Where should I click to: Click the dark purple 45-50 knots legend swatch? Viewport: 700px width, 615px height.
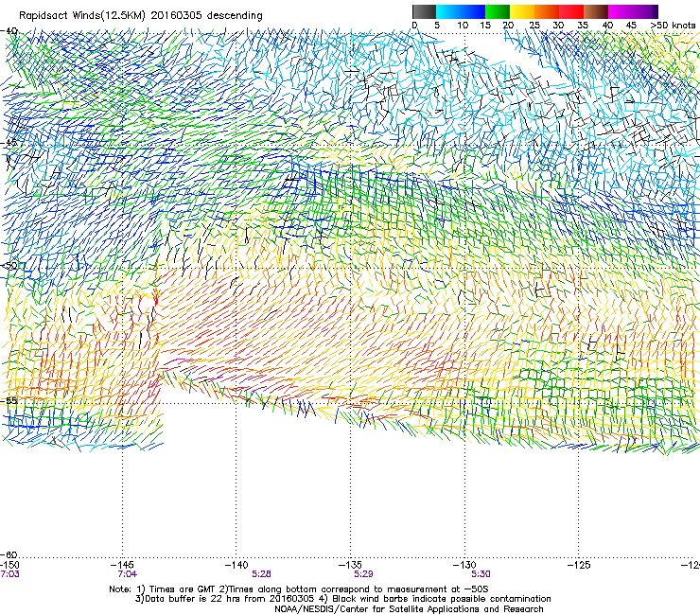click(x=645, y=11)
